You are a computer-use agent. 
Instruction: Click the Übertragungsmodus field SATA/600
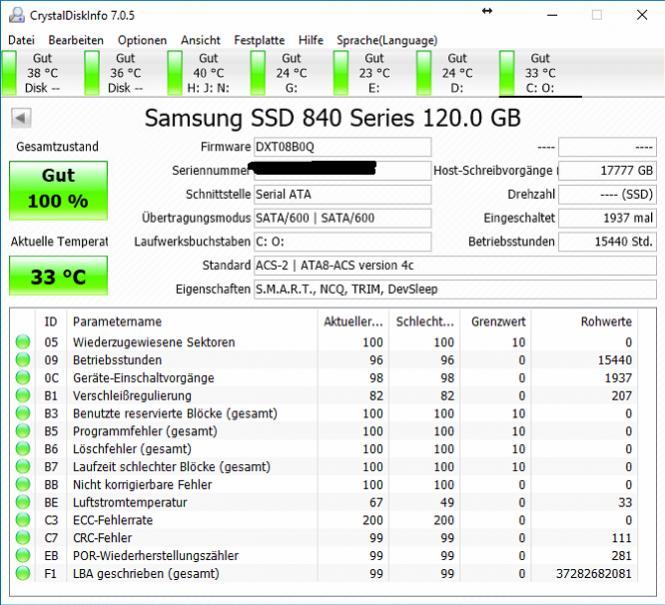point(343,218)
